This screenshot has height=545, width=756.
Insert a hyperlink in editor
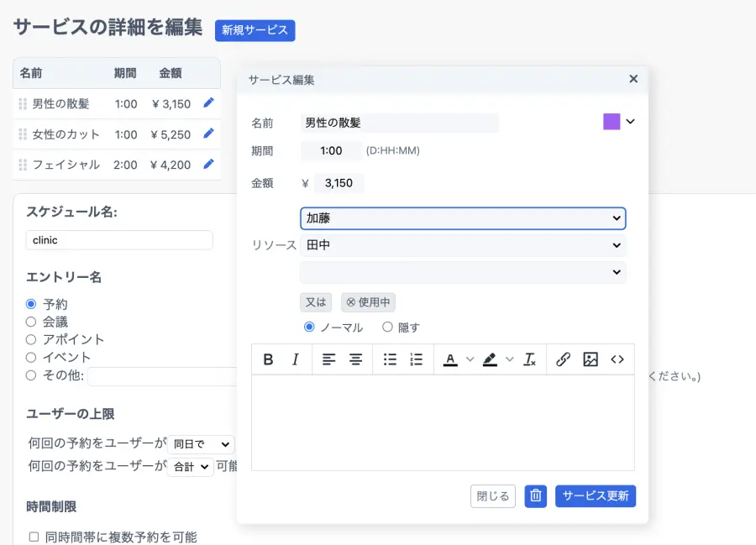[x=563, y=359]
